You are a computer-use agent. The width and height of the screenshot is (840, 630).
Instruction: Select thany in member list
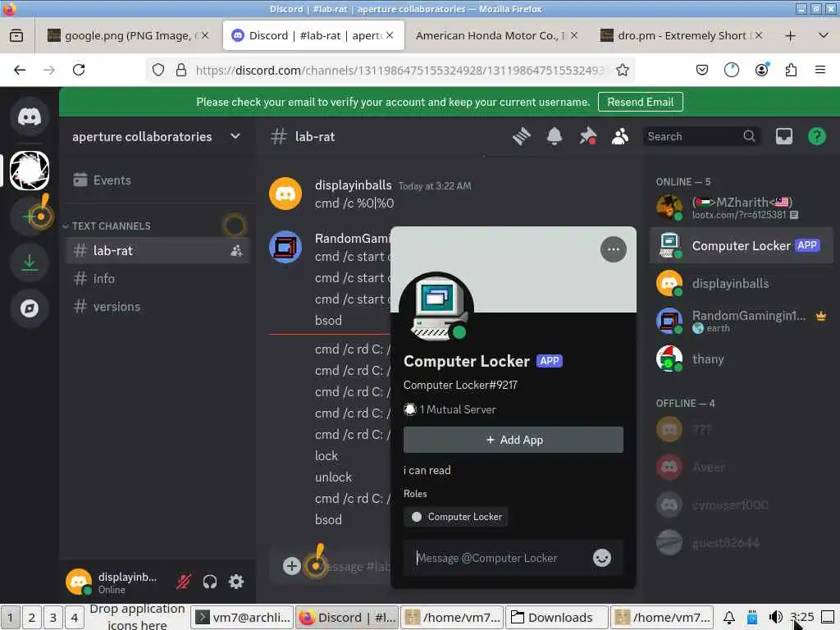(x=742, y=359)
